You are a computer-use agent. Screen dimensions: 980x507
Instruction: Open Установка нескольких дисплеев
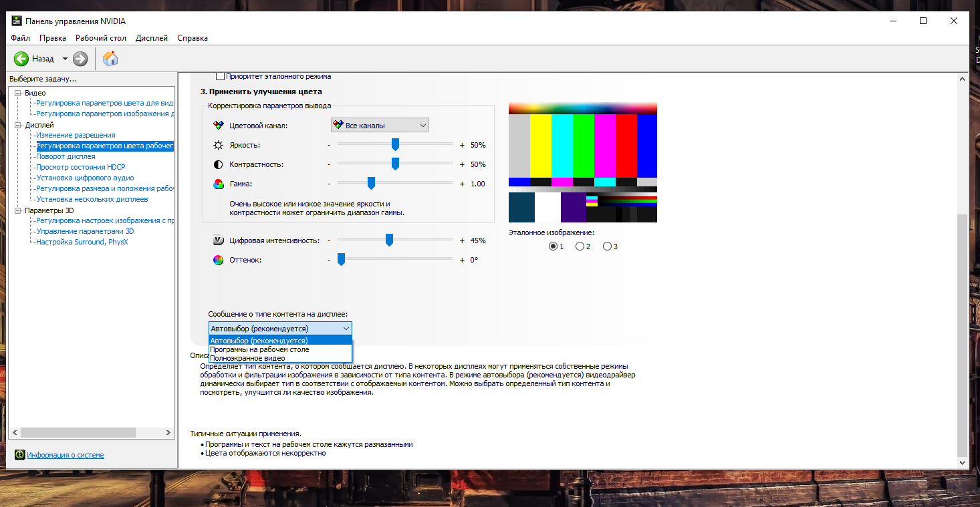(92, 199)
